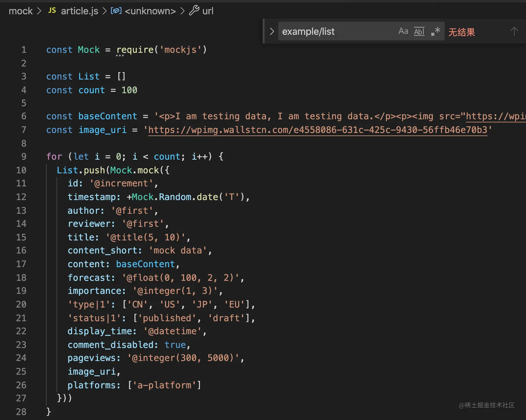Click the 'JP' string in type array
Image resolution: width=526 pixels, height=420 pixels.
202,304
